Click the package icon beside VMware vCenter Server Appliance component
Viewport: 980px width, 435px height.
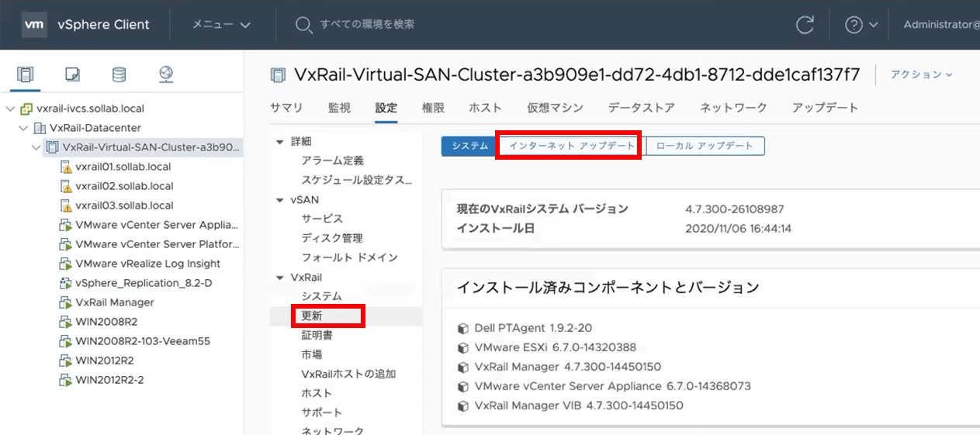463,386
